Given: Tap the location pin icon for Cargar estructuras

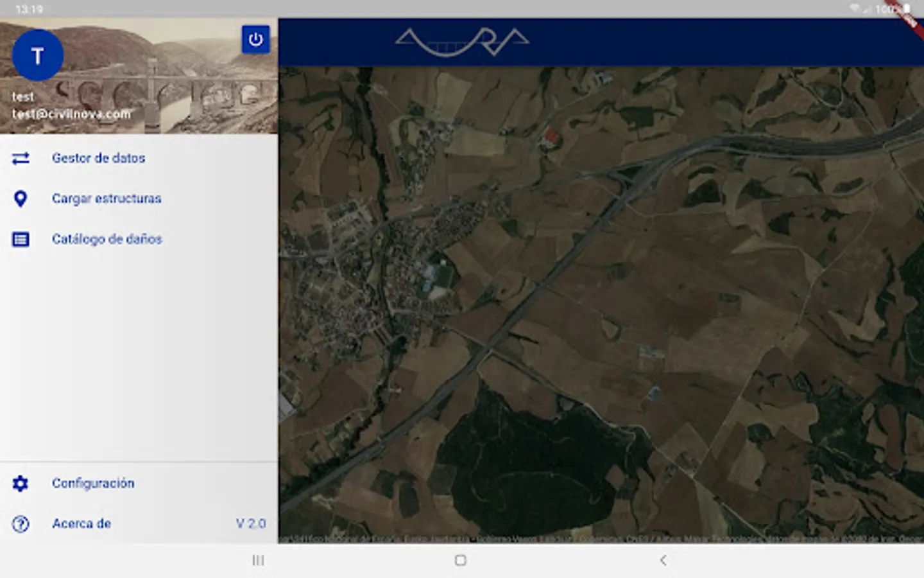Looking at the screenshot, I should (x=21, y=199).
